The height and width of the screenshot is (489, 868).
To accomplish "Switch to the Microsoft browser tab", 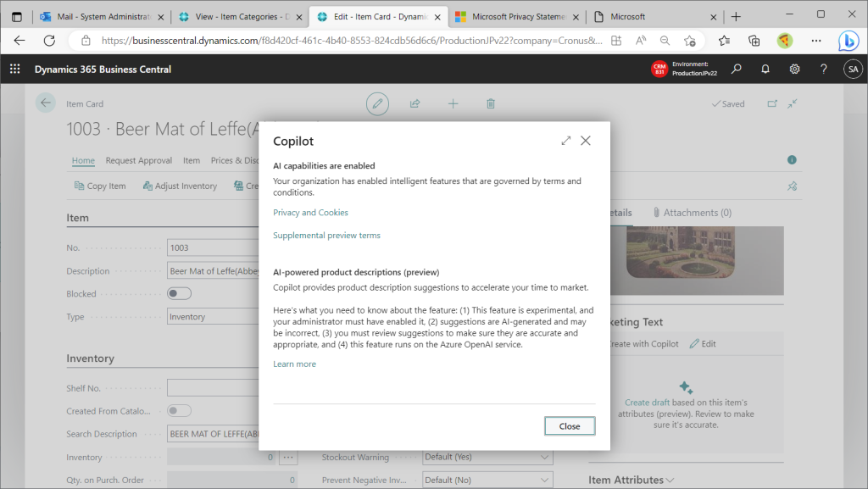I will (x=655, y=17).
